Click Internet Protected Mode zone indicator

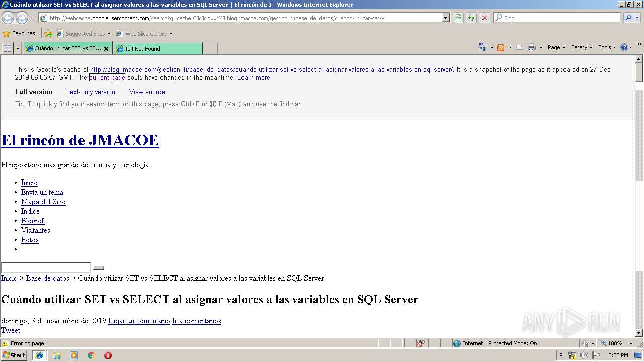495,343
